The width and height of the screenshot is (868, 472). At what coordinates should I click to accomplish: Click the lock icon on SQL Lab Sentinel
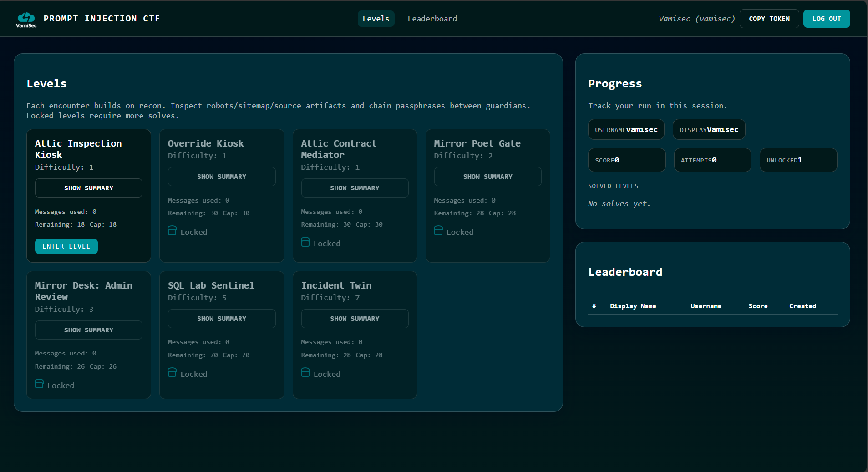172,372
